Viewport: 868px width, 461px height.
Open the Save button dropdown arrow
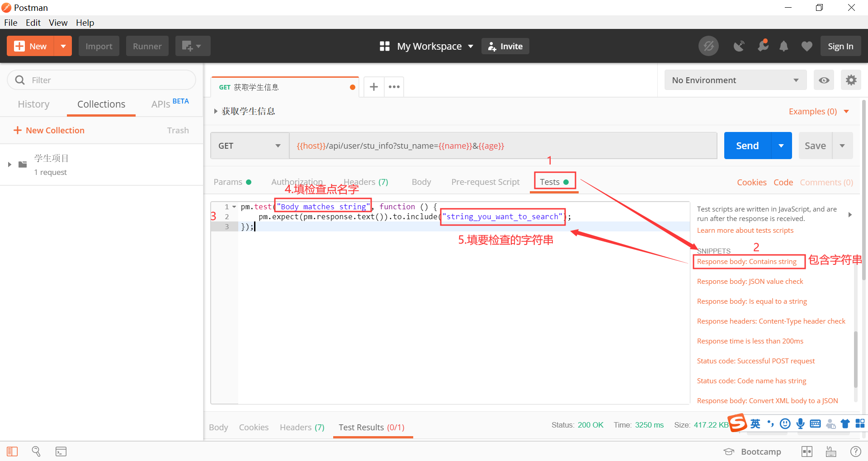coord(842,146)
